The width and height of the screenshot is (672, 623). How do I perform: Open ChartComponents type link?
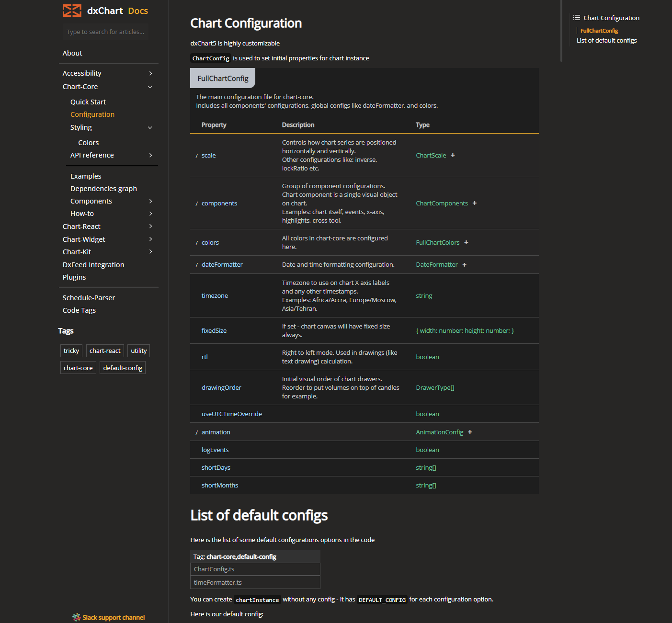[442, 204]
